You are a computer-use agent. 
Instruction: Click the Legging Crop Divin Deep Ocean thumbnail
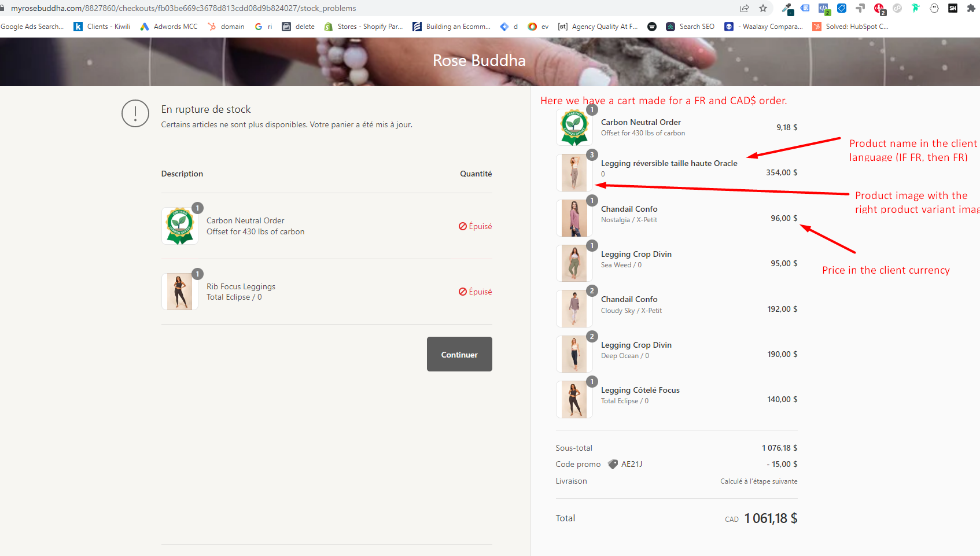pos(574,354)
